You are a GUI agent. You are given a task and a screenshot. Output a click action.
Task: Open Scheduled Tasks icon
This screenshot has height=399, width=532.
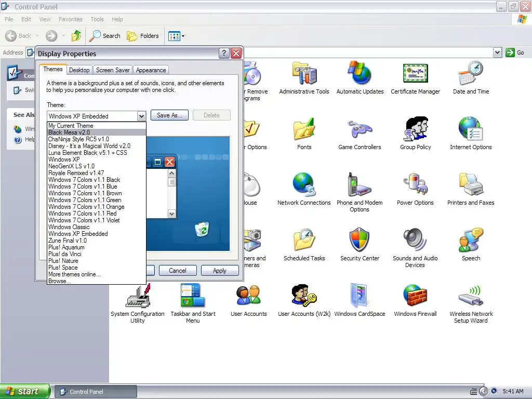[304, 240]
